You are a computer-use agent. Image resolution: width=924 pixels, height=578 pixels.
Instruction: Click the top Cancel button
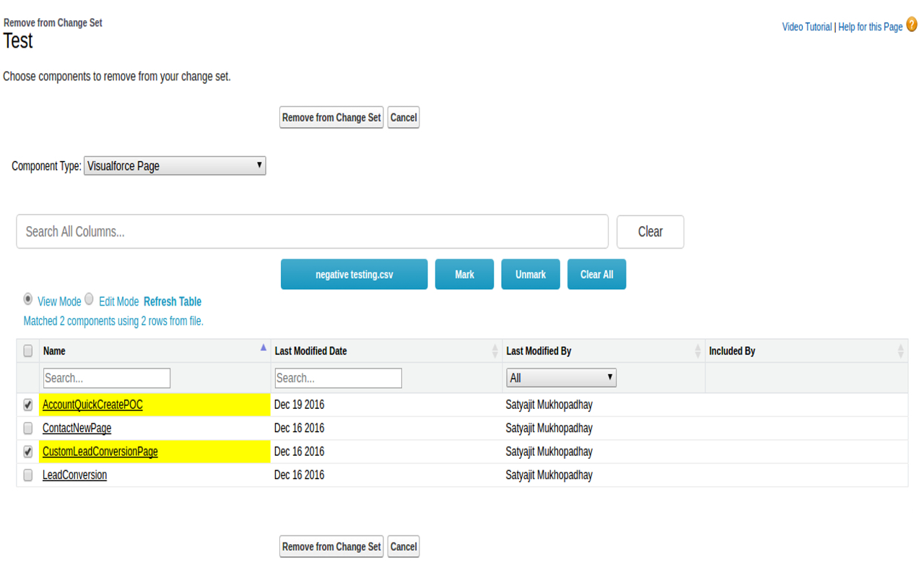click(404, 118)
